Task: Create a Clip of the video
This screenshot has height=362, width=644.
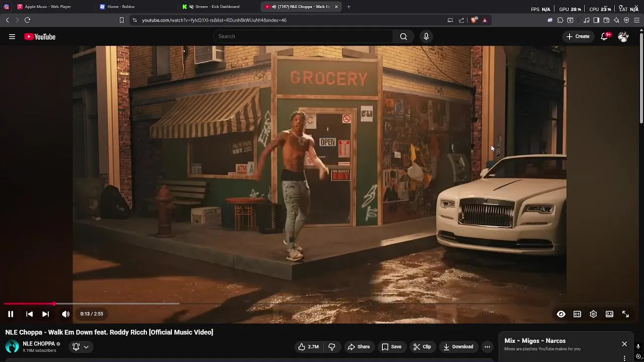Action: [422, 346]
